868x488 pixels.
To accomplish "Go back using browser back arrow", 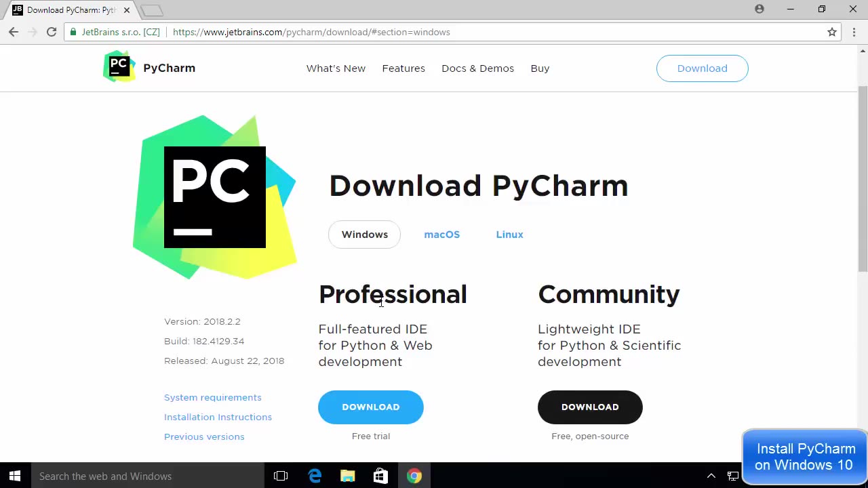I will pos(14,32).
